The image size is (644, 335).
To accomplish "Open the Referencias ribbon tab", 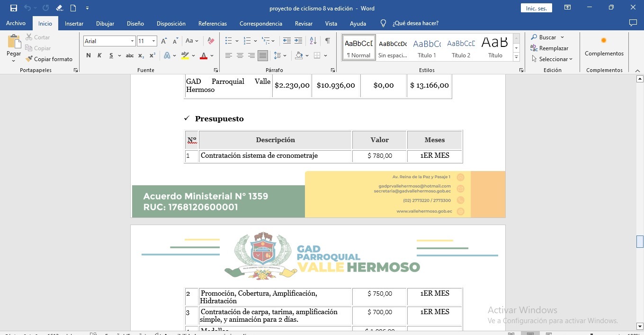I will [x=212, y=24].
